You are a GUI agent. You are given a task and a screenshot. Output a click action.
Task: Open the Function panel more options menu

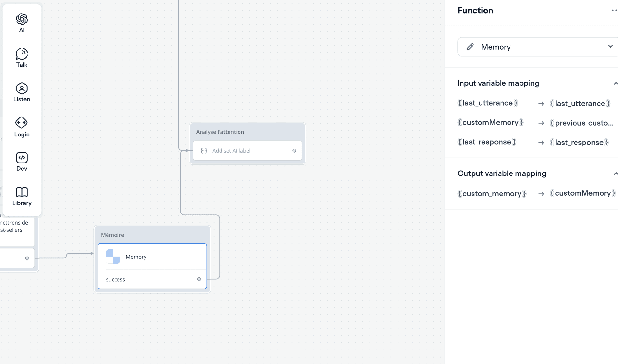click(614, 11)
